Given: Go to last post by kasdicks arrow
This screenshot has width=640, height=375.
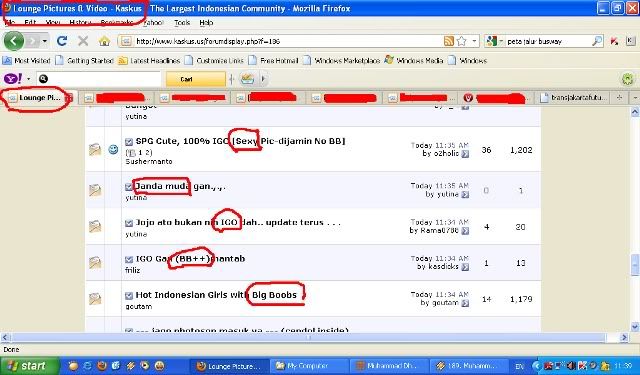Looking at the screenshot, I should tap(465, 267).
